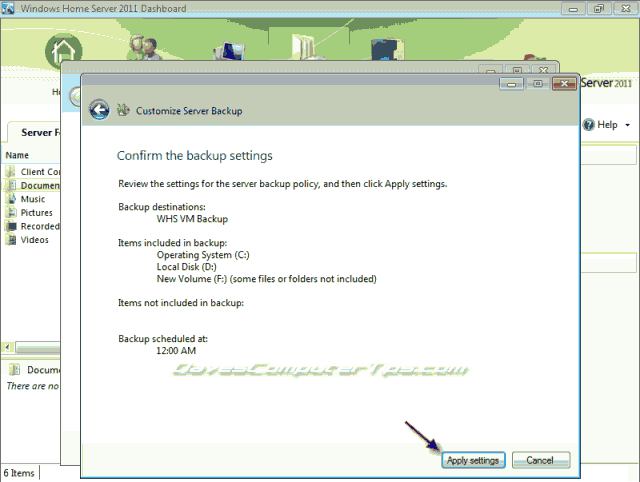Screen dimensions: 640x482
Task: Expand the Help dropdown arrow
Action: (x=627, y=125)
